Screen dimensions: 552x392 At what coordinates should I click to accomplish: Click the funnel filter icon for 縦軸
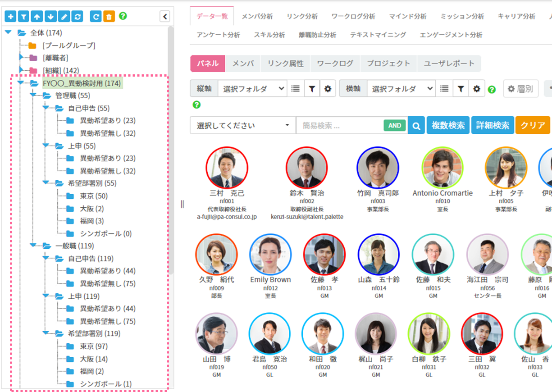click(311, 89)
